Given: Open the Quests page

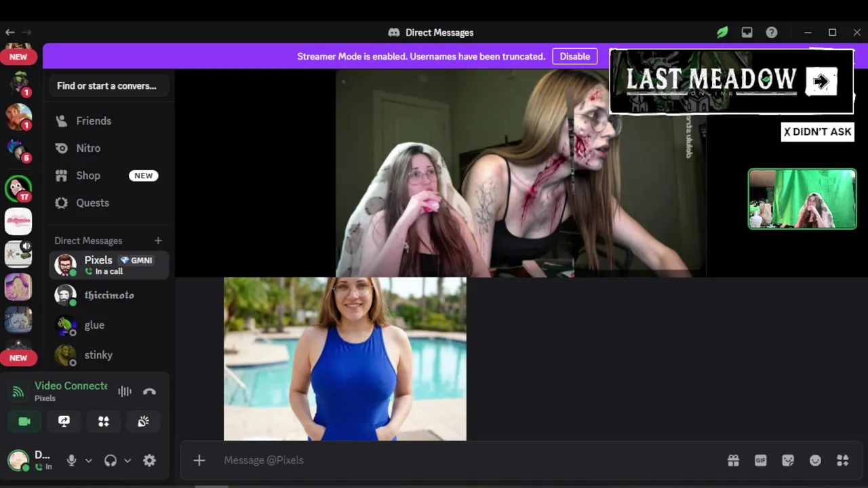Looking at the screenshot, I should tap(108, 203).
